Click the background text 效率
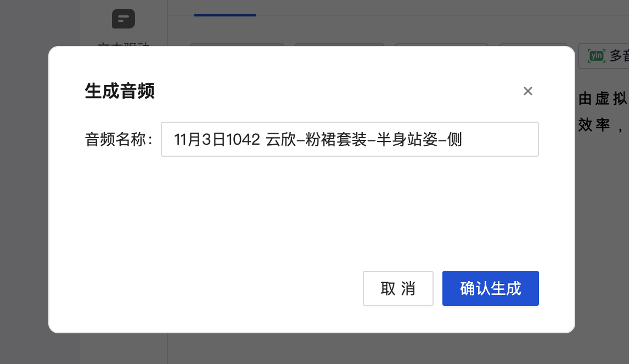629x364 pixels. coord(594,124)
